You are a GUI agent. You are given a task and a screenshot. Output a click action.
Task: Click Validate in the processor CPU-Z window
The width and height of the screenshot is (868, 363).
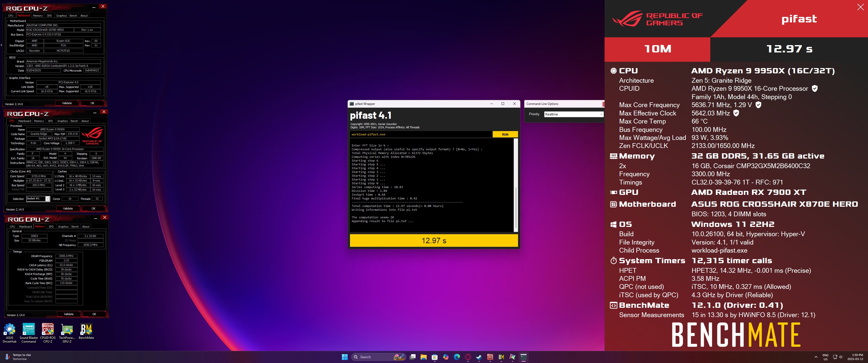pos(68,208)
